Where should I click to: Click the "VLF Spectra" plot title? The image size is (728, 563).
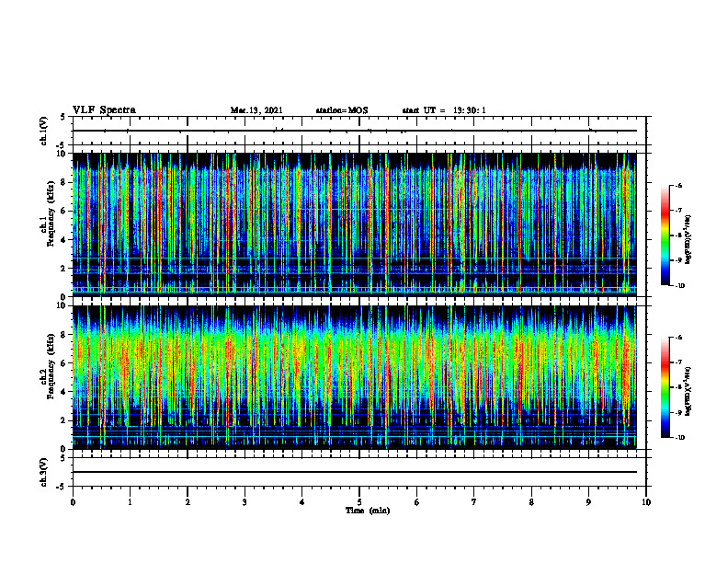[x=104, y=110]
